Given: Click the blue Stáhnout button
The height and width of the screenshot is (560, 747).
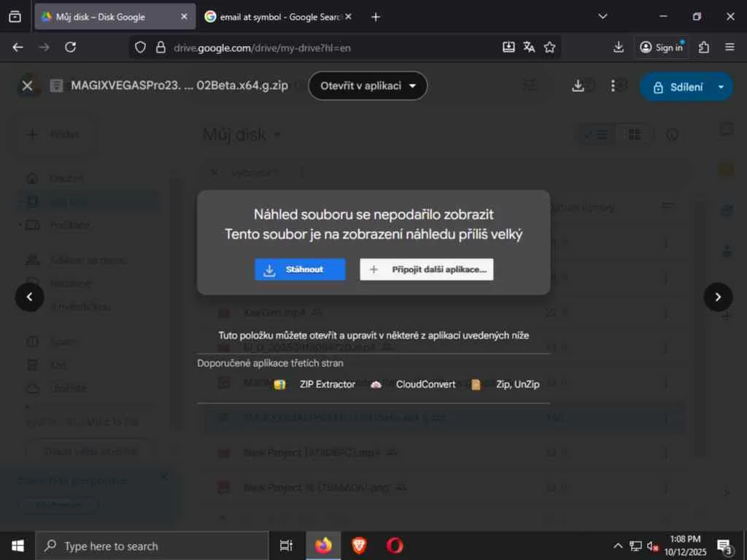Looking at the screenshot, I should click(300, 270).
